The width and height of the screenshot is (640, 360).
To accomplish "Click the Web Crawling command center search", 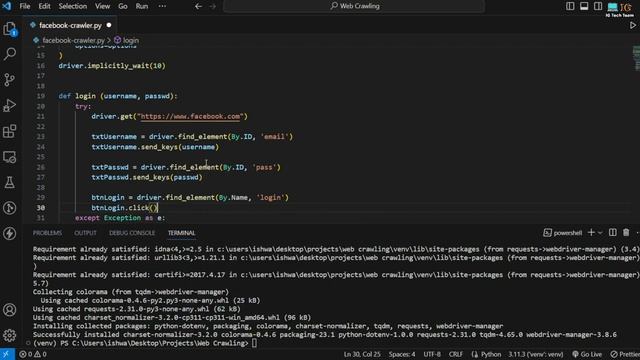I will click(354, 6).
